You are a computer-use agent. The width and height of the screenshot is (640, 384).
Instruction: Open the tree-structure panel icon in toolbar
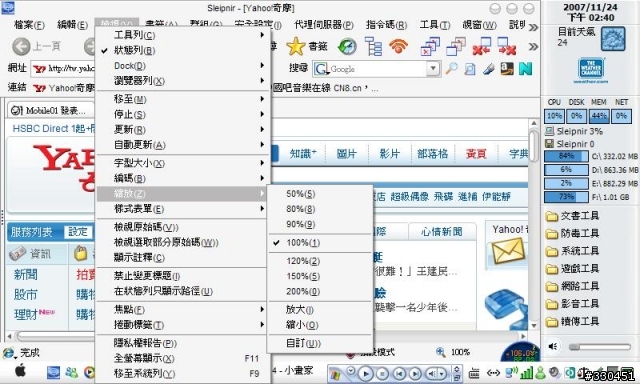point(373,46)
